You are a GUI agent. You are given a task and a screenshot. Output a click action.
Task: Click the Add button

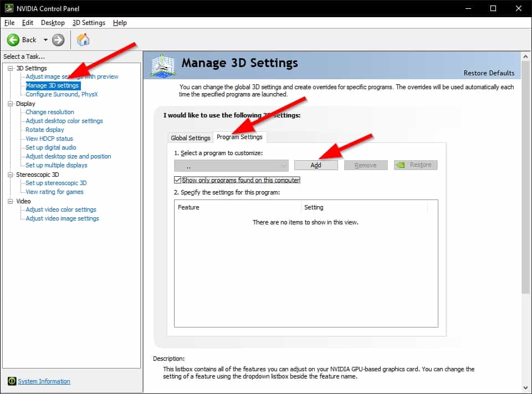pyautogui.click(x=316, y=165)
